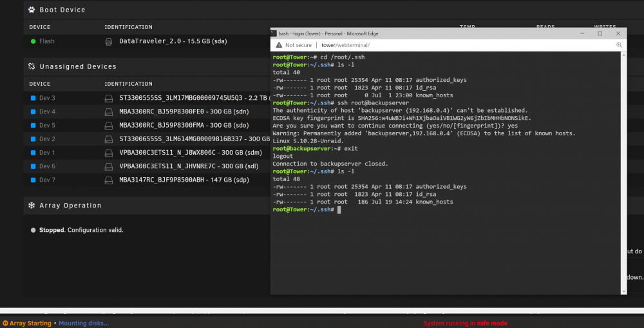The width and height of the screenshot is (644, 328).
Task: Click the green Flash status indicator
Action: pyautogui.click(x=33, y=41)
